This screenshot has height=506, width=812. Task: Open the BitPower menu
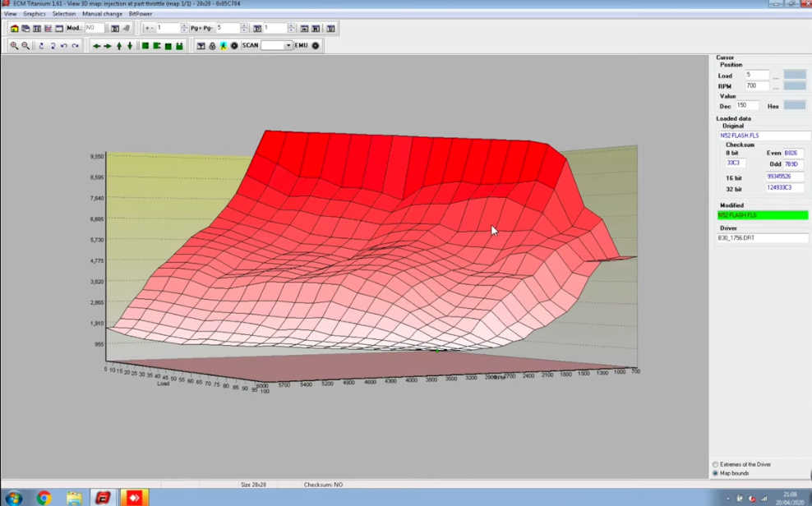141,14
